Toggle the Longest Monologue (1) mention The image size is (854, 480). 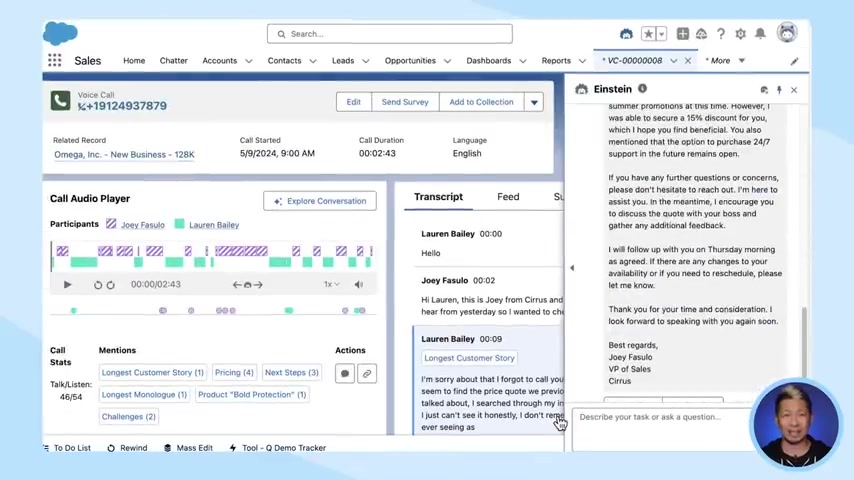tap(144, 394)
